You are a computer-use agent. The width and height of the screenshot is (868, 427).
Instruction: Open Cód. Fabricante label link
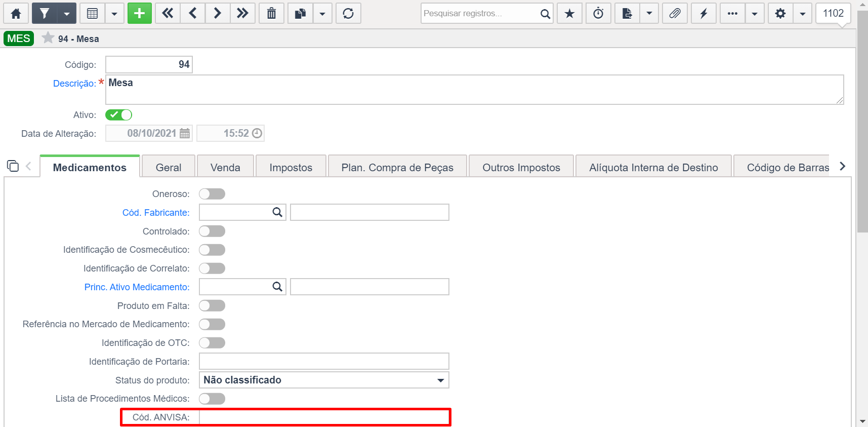[156, 213]
